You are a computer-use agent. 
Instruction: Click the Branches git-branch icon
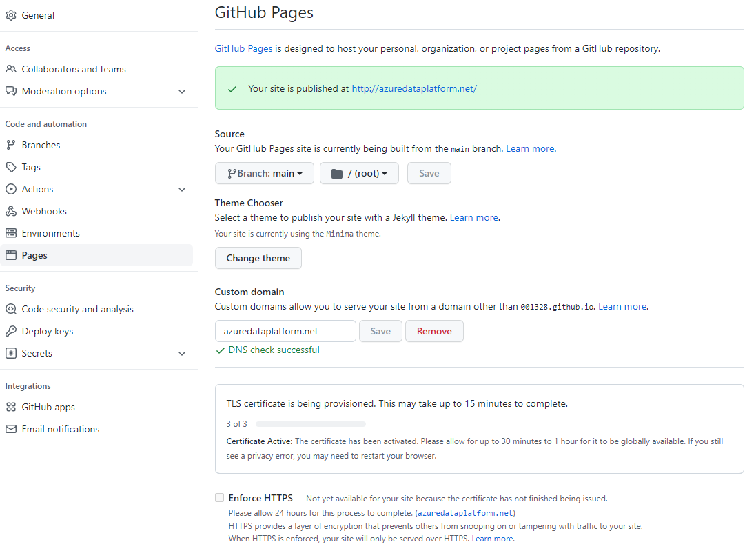10,145
